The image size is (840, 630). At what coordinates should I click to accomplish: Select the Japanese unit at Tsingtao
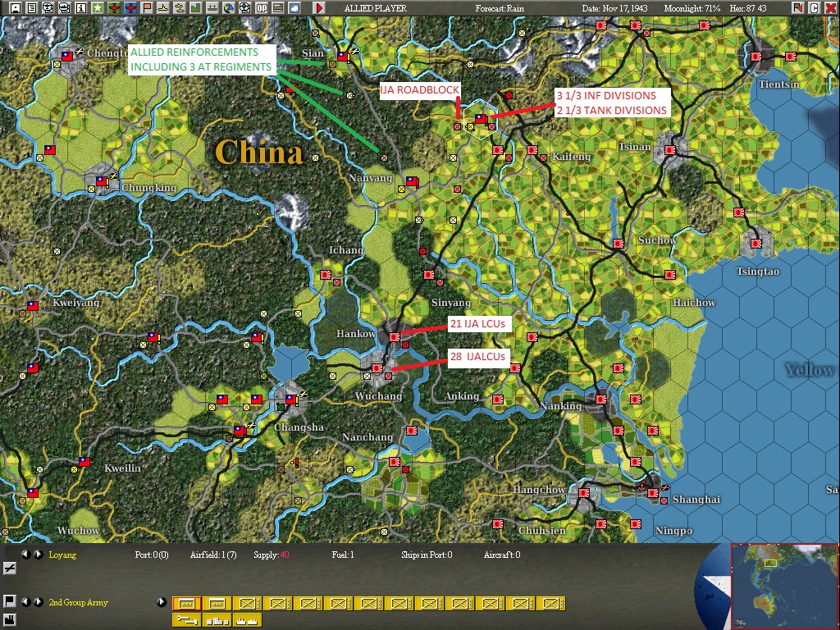pyautogui.click(x=756, y=243)
